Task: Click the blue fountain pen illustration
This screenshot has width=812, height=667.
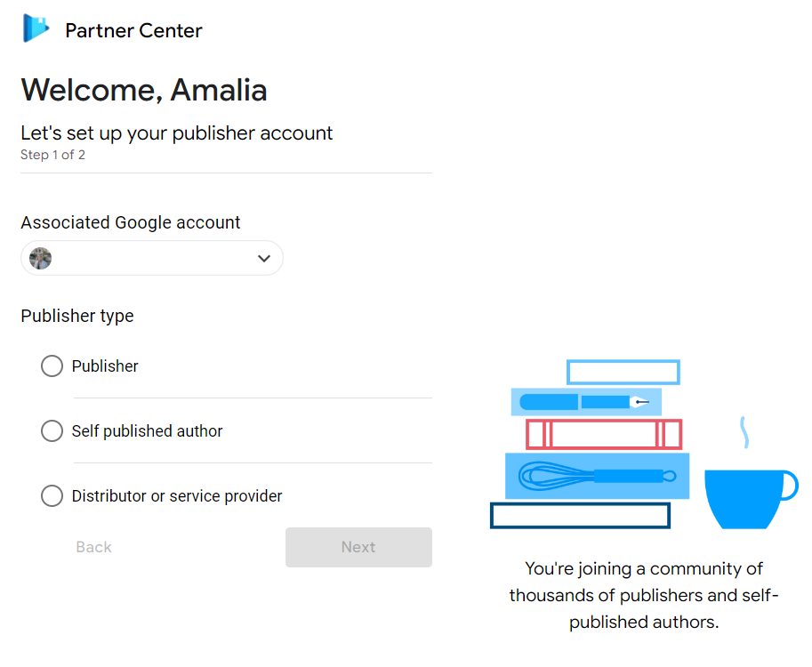Action: [x=587, y=402]
